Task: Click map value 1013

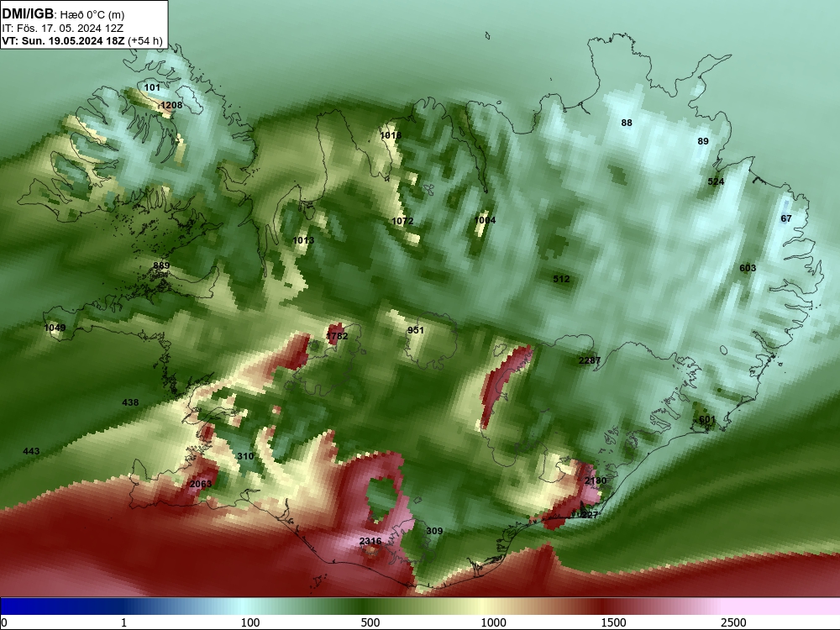Action: 303,240
